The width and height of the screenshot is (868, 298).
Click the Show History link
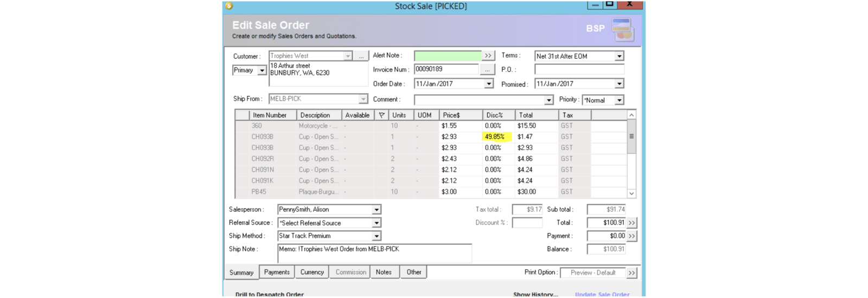tap(535, 294)
